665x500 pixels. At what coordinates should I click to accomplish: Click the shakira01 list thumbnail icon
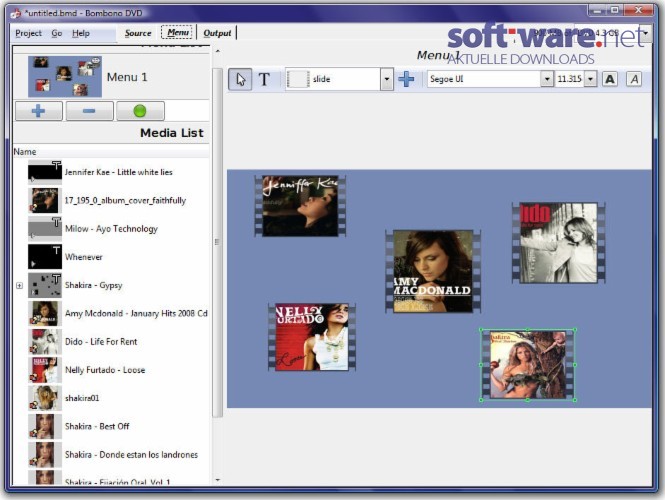[x=45, y=398]
